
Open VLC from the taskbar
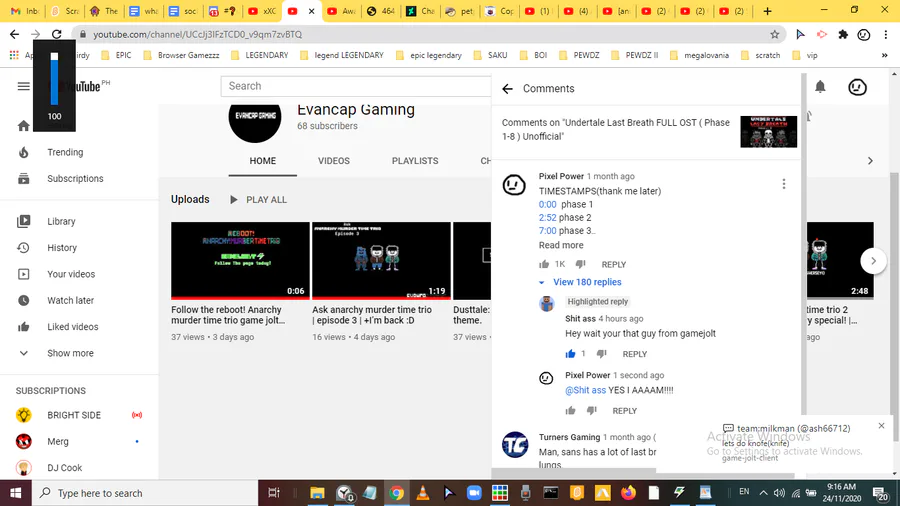(422, 493)
